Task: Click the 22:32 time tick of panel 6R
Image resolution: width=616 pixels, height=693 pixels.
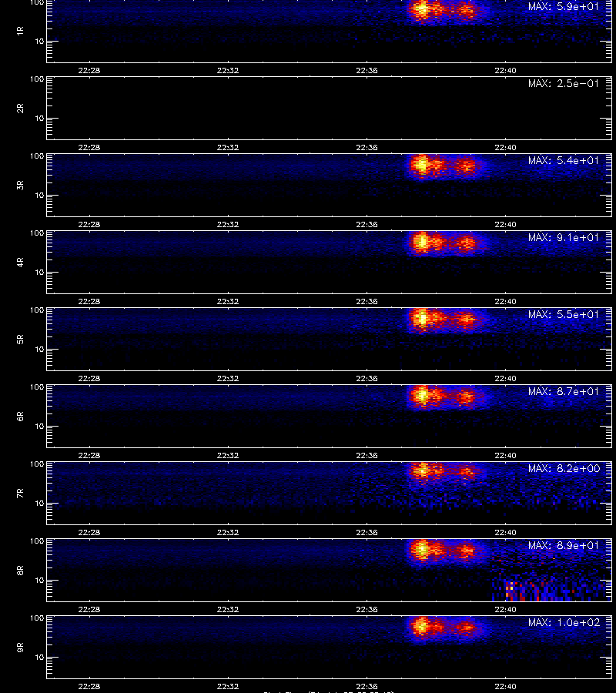Action: point(228,455)
